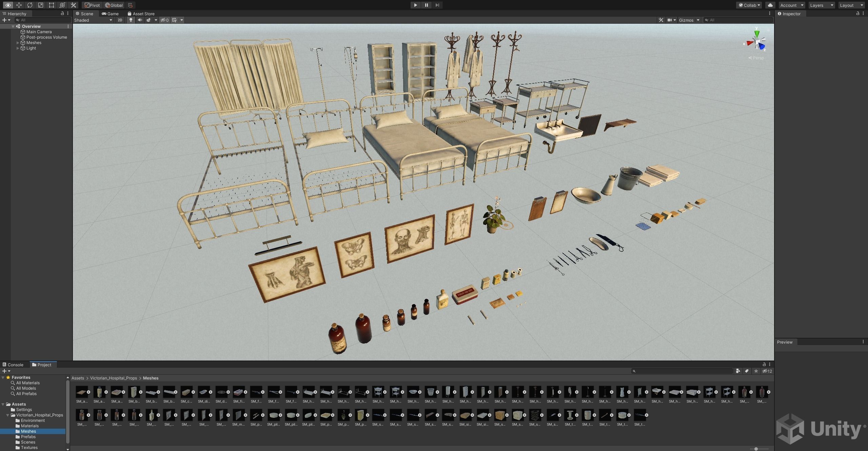Viewport: 868px width, 451px height.
Task: Select the Rect transform tool
Action: coord(52,5)
